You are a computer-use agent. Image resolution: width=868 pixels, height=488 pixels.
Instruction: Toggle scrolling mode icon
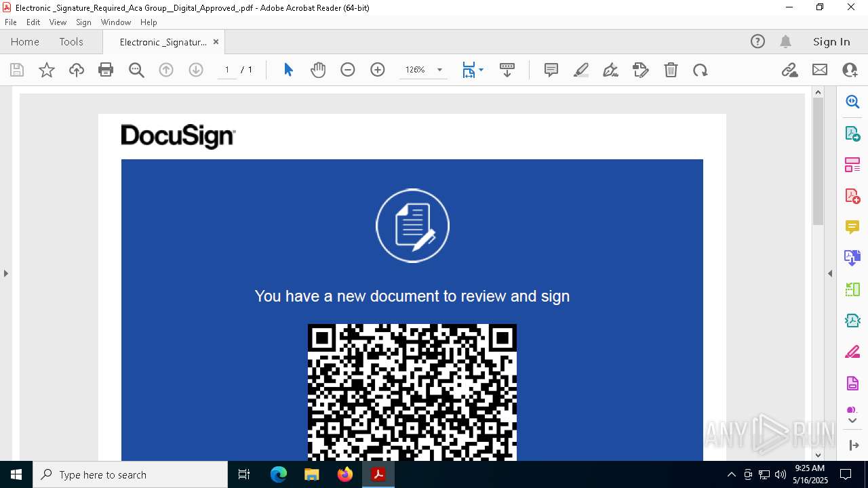(x=507, y=70)
